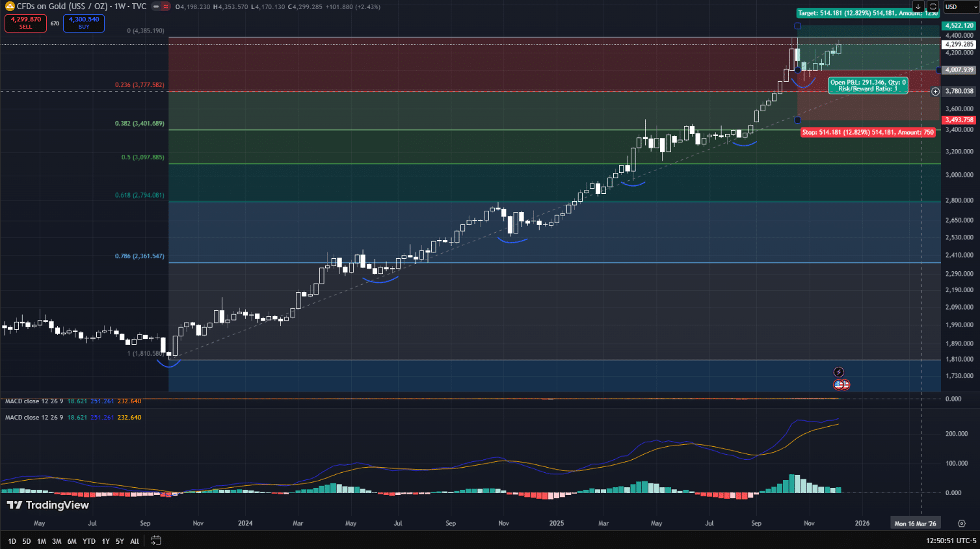Click the CFDs on Gold symbol title
Viewport: 980px width, 549px height.
coord(81,7)
